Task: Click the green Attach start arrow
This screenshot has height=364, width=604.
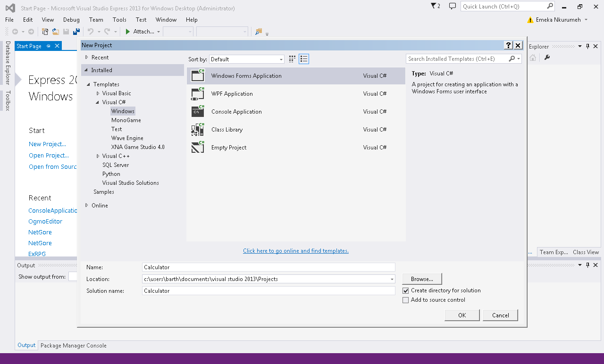Action: tap(127, 32)
